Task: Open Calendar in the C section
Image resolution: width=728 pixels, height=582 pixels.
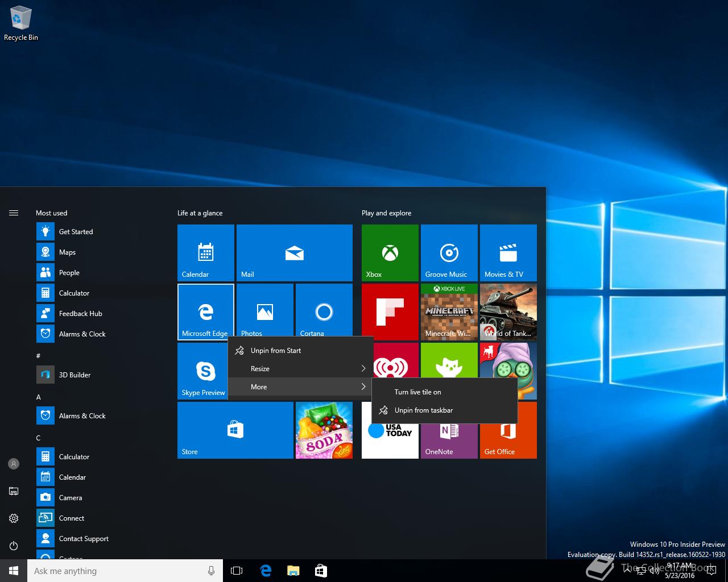Action: click(100, 477)
